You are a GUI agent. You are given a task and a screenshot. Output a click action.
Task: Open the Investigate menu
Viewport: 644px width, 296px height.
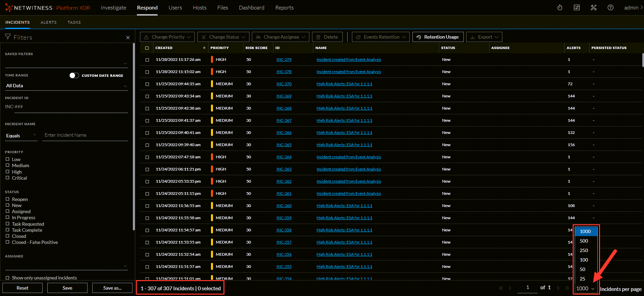pos(113,8)
